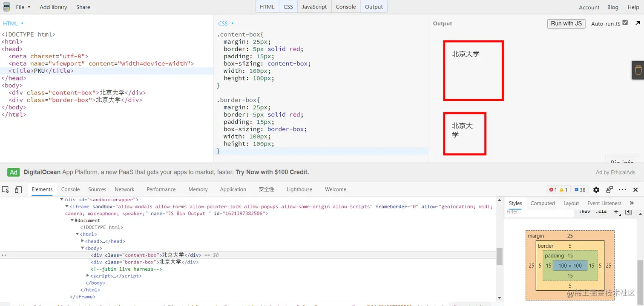Switch to the Lighthouse tab
644x306 pixels.
(299, 189)
